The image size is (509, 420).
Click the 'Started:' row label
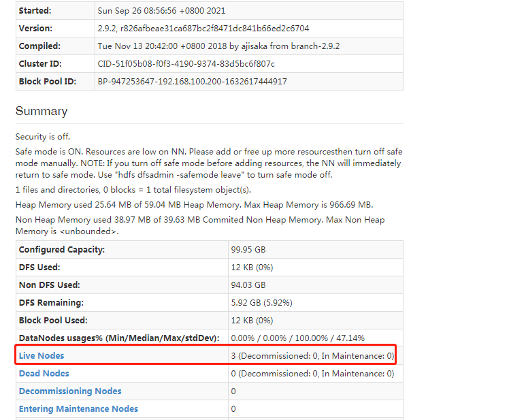[35, 11]
